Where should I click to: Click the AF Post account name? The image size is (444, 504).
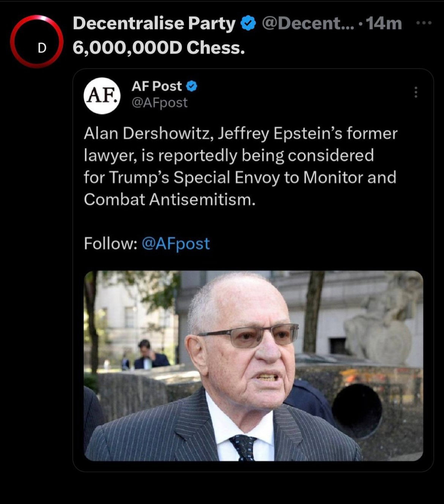pyautogui.click(x=157, y=86)
